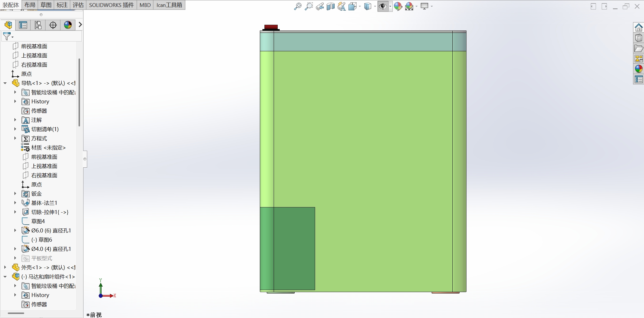
Task: Toggle Hide/Show Items eye button
Action: pyautogui.click(x=382, y=6)
